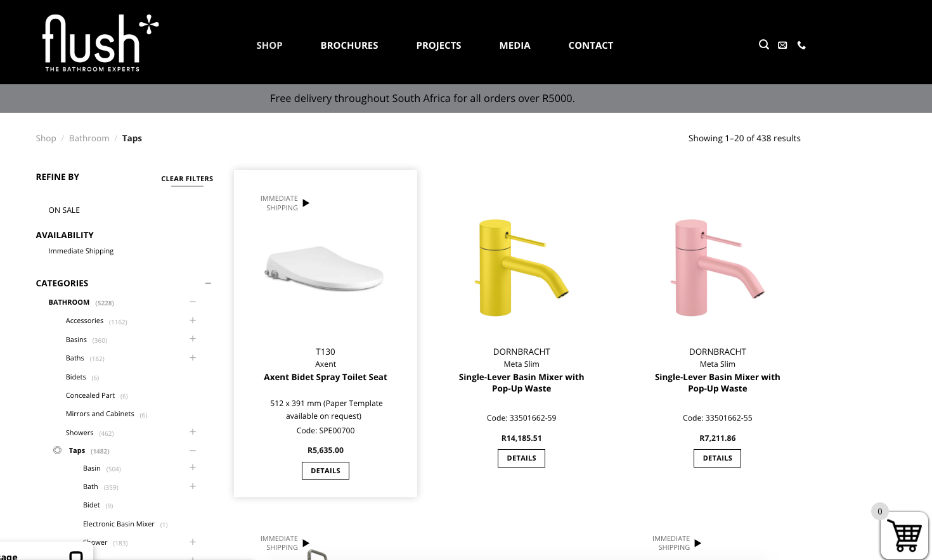Expand the Showers category
Image resolution: width=932 pixels, height=560 pixels.
193,432
